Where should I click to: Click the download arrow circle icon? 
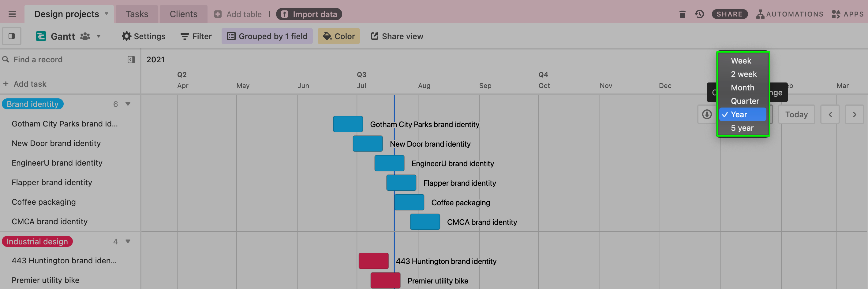(707, 114)
